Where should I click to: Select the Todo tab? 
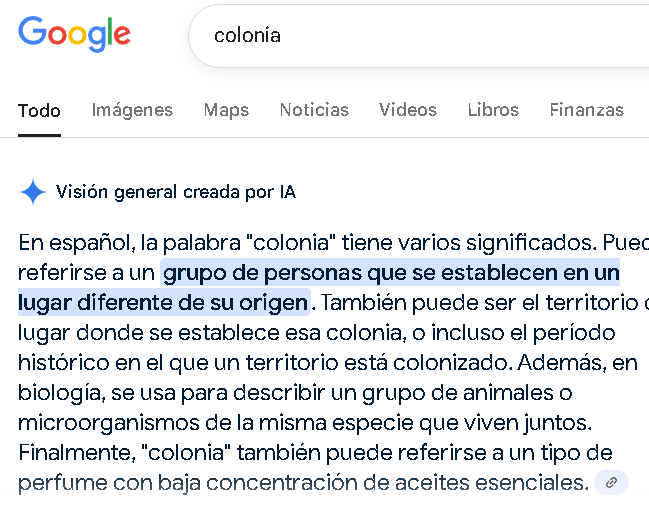pyautogui.click(x=39, y=111)
